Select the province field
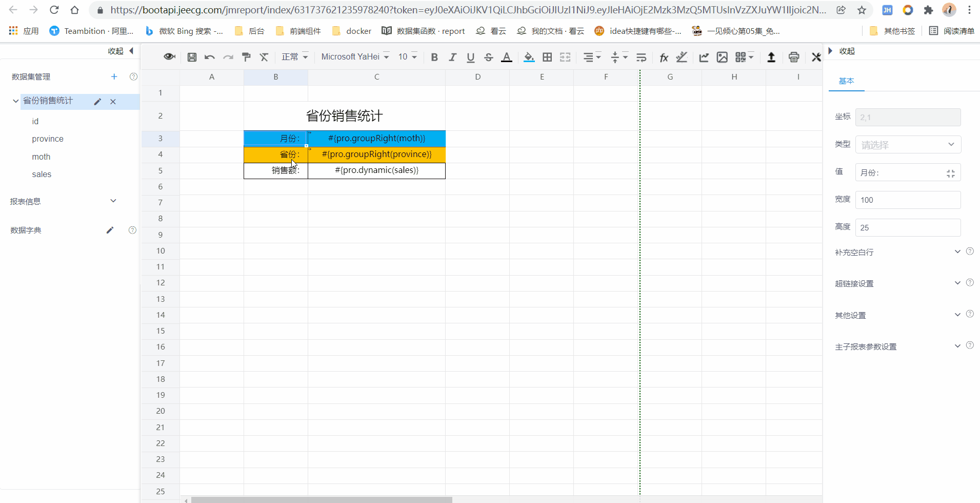Screen dimensions: 980x503 [x=48, y=139]
